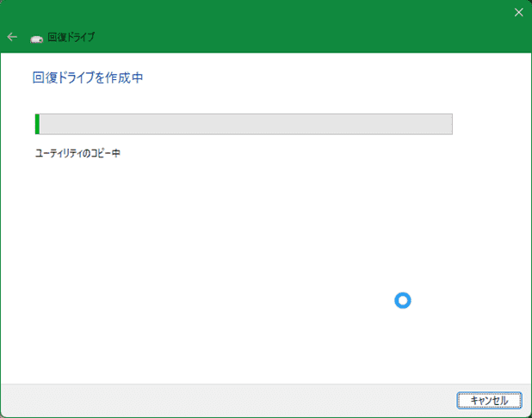Click the green filled part of progress bar
The height and width of the screenshot is (418, 532).
tap(37, 124)
